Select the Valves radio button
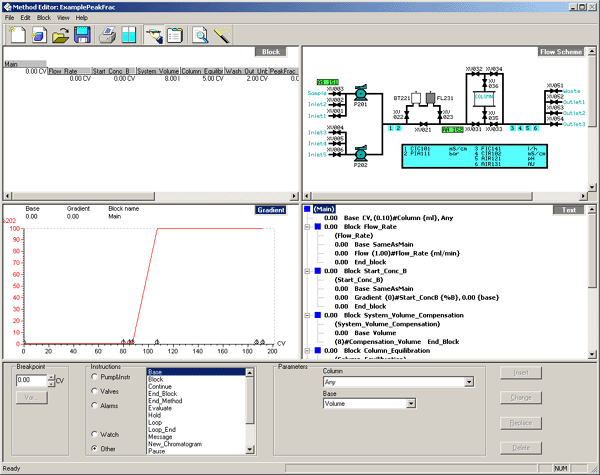Screen dimensions: 600x475 point(94,391)
